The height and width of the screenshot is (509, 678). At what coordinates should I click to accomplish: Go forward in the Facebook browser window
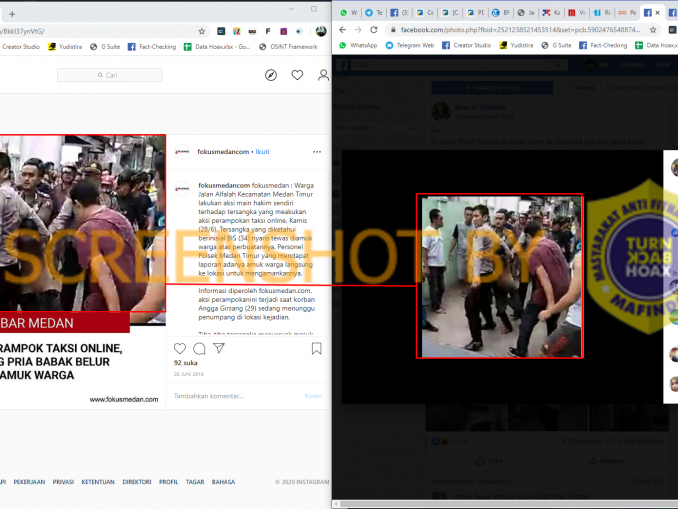(358, 30)
